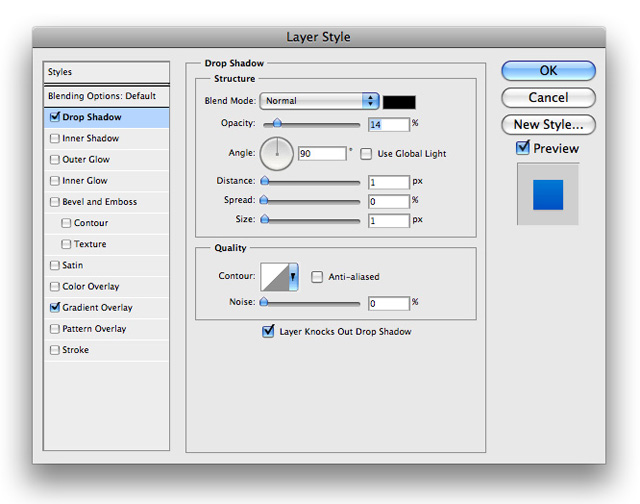The image size is (640, 504).
Task: Select the Satin label
Action: point(72,265)
